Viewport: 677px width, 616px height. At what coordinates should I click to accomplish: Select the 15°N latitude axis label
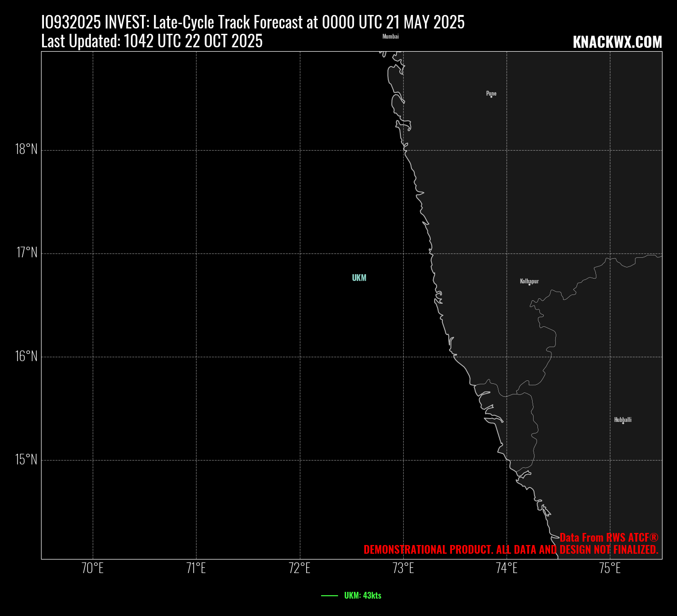[26, 460]
